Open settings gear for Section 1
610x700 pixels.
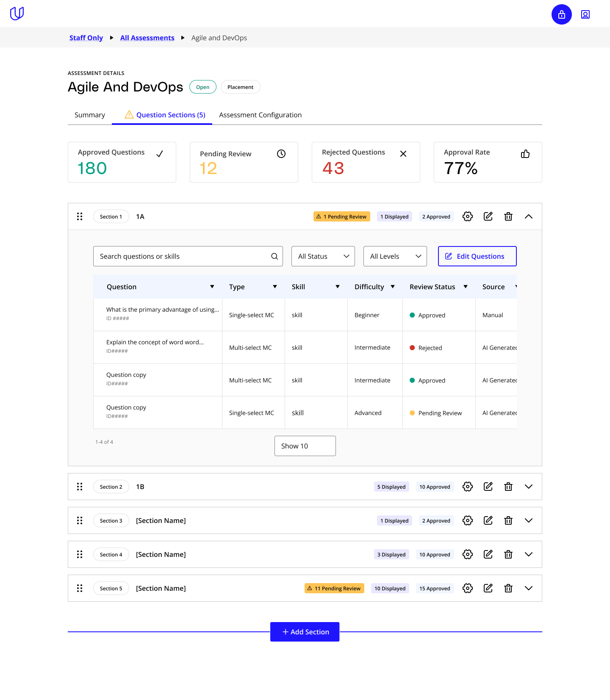(x=468, y=216)
